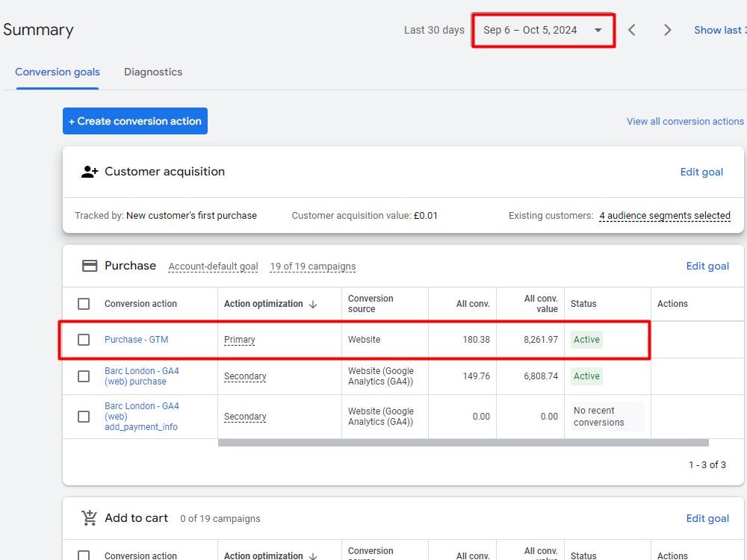
Task: Open Secondary setting for add_payment_info row
Action: point(245,417)
